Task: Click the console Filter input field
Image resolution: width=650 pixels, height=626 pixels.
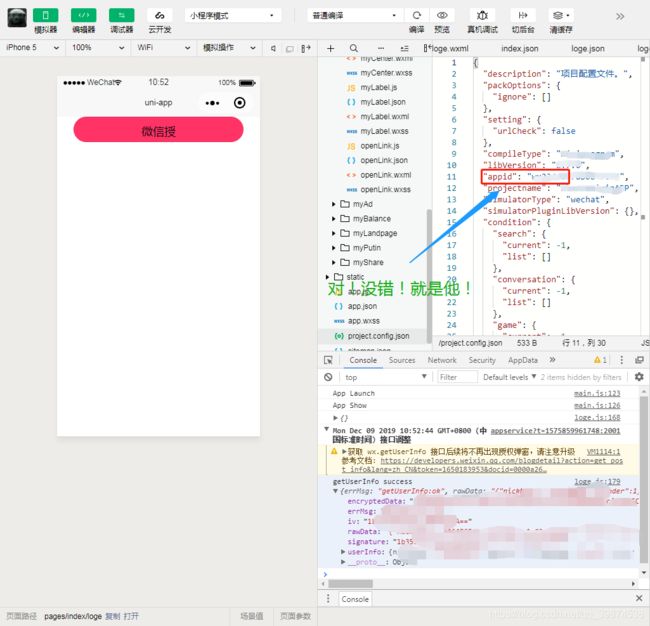Action: pos(457,377)
